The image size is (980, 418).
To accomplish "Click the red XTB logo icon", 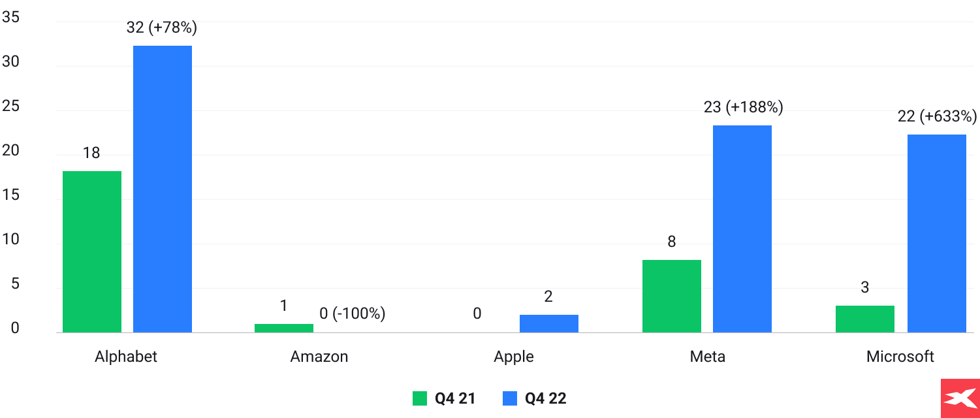I will pyautogui.click(x=960, y=398).
